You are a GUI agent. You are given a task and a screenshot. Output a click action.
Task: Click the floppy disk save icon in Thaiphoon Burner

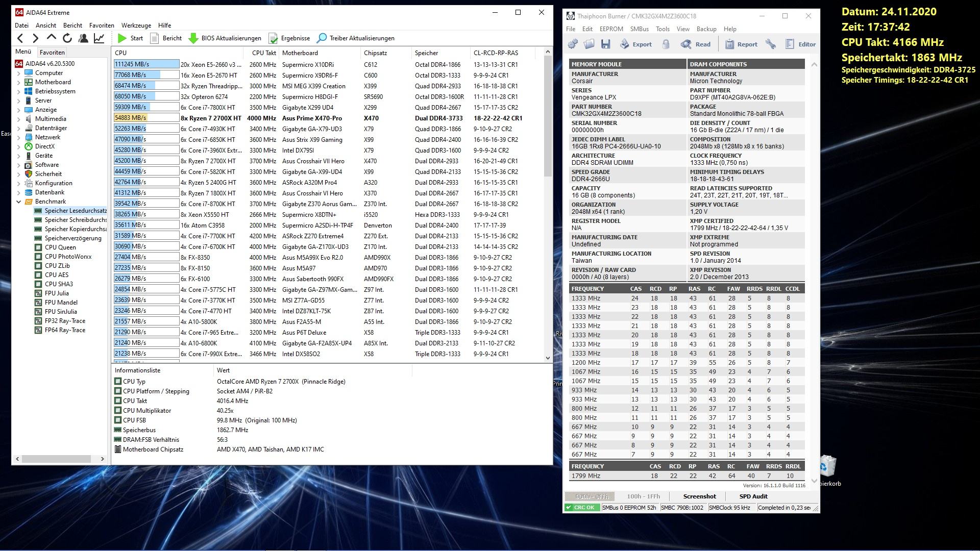coord(606,44)
